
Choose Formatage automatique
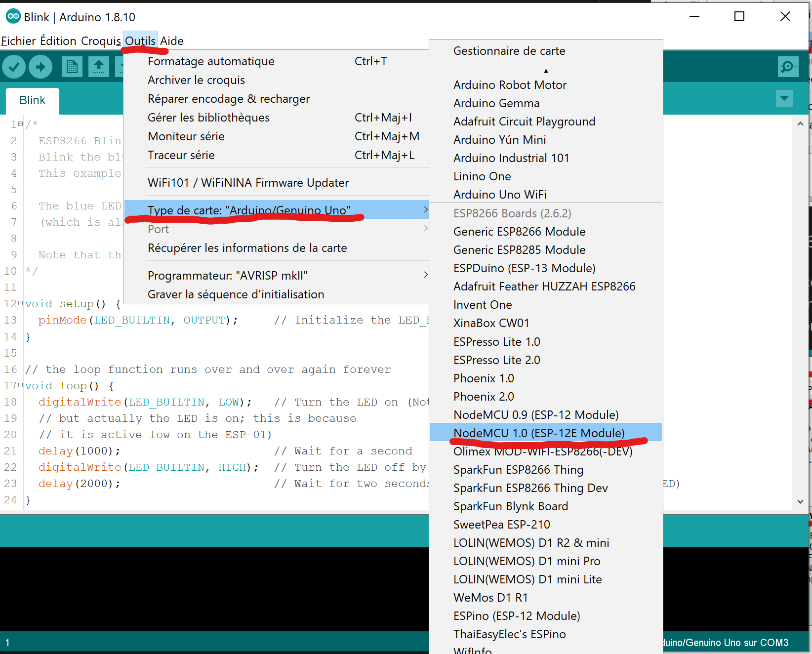click(x=277, y=61)
